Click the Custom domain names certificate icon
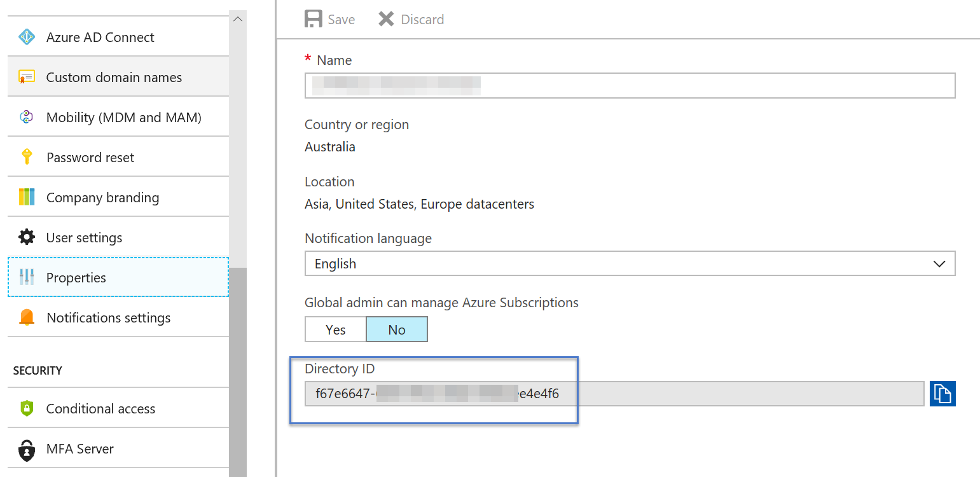 pos(27,77)
